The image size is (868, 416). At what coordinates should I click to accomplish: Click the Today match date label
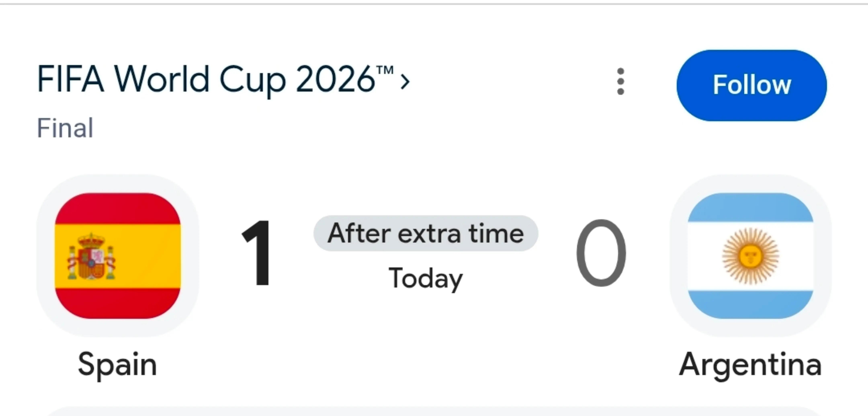point(426,279)
